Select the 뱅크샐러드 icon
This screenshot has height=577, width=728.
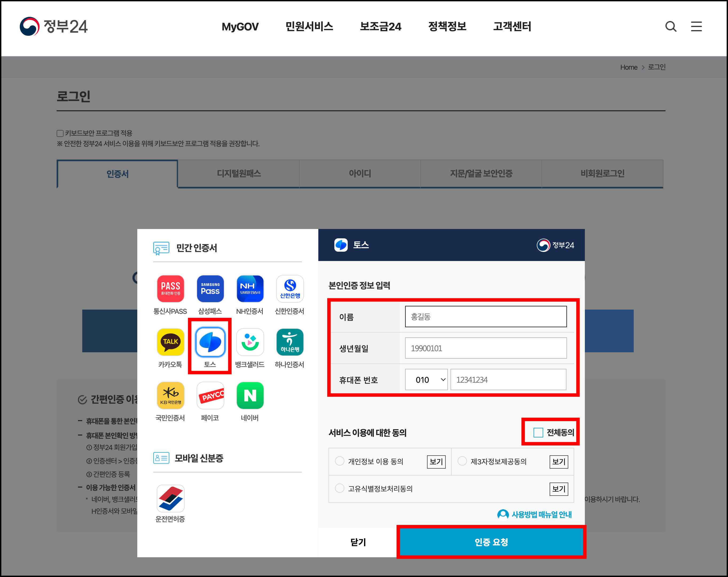(250, 342)
